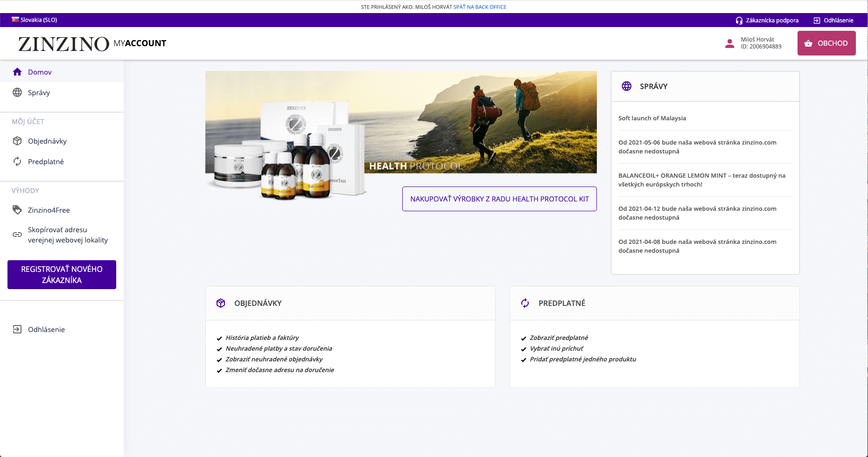Click Vybrať inú príchuť link
Viewport: 868px width, 457px height.
point(556,348)
